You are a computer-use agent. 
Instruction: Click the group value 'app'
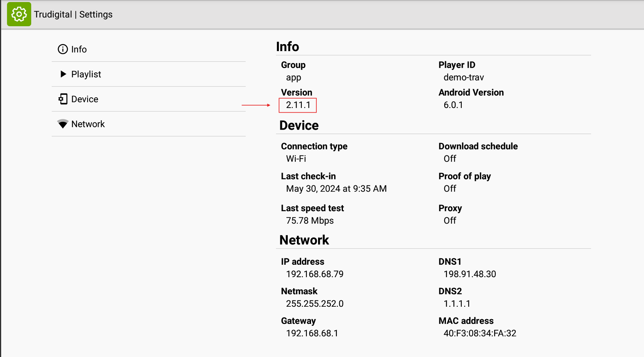tap(294, 78)
